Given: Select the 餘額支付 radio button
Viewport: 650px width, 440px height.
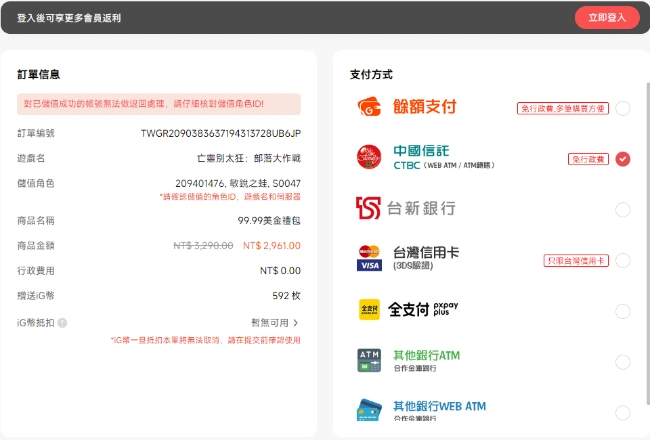Looking at the screenshot, I should coord(623,108).
